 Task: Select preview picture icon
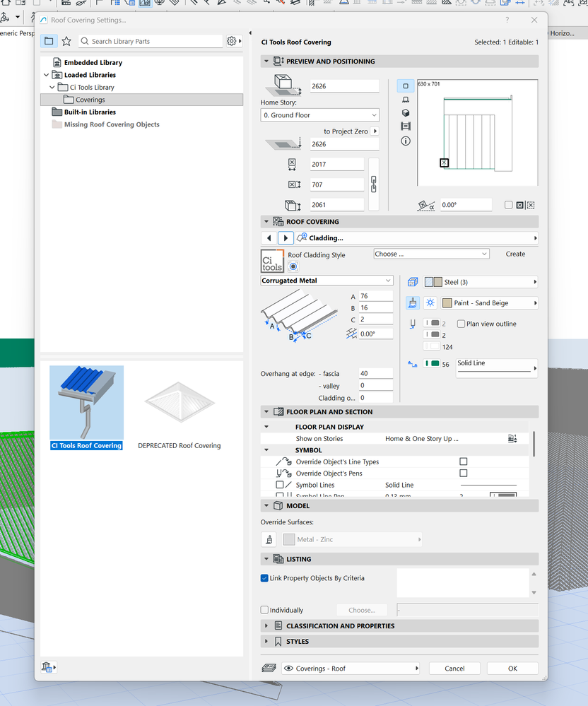pyautogui.click(x=405, y=127)
